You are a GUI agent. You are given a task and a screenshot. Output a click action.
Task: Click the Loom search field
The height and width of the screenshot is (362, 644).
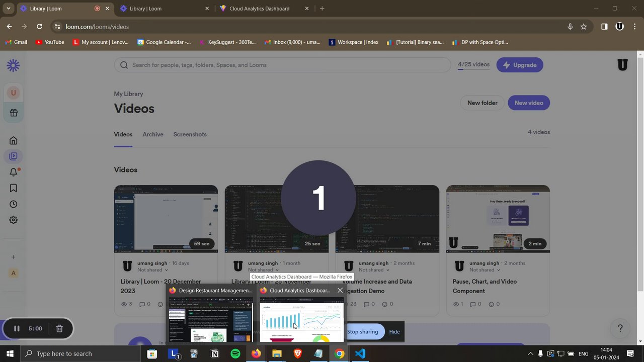click(x=282, y=65)
